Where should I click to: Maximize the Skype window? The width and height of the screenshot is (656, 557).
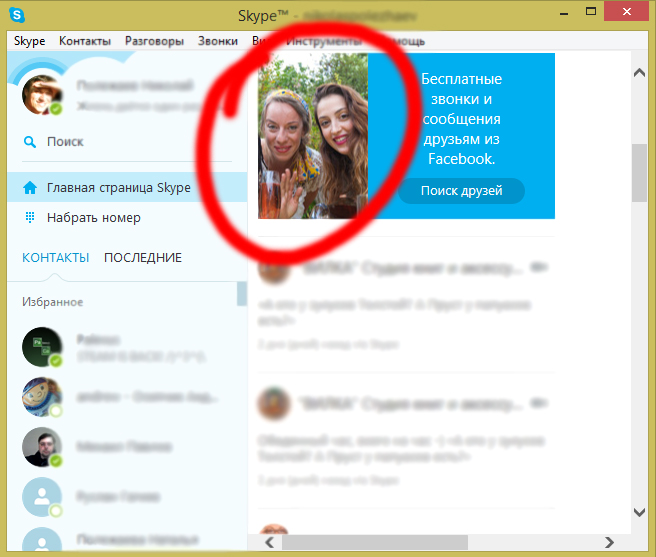[591, 12]
